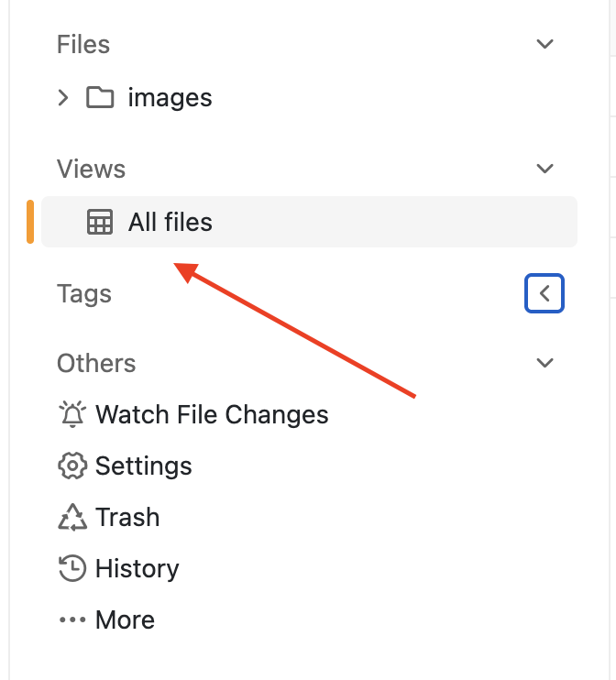This screenshot has width=616, height=680.
Task: Select the All files view label
Action: click(170, 222)
